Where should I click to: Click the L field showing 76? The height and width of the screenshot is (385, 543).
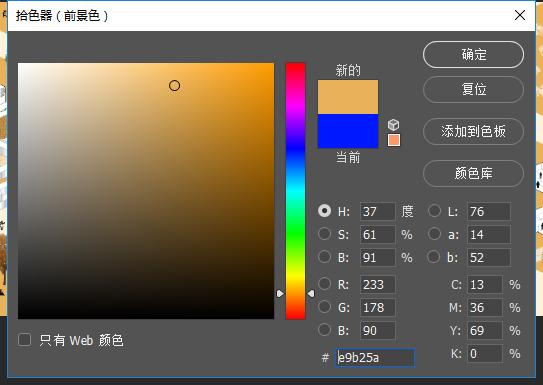tap(489, 211)
